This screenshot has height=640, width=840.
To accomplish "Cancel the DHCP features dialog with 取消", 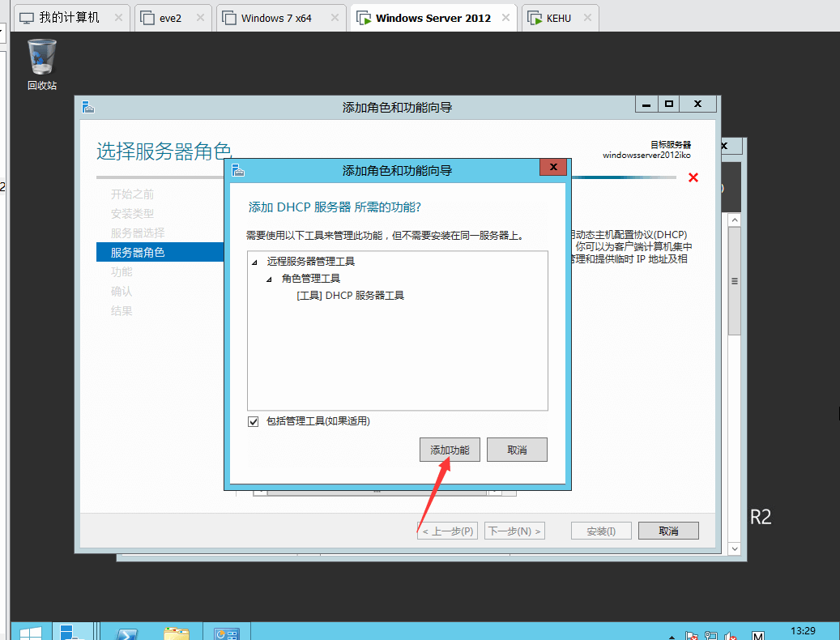I will pyautogui.click(x=517, y=450).
